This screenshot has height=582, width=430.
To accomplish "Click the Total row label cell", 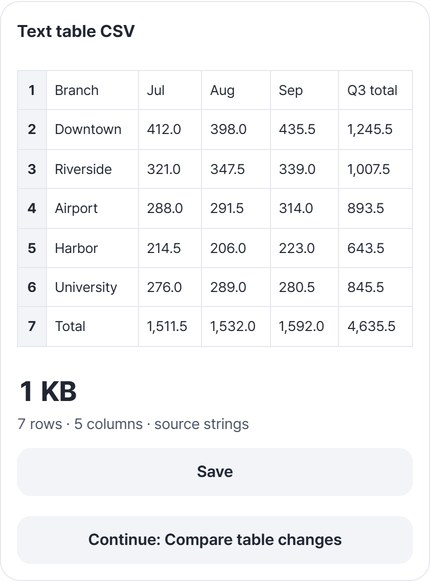I will [92, 327].
